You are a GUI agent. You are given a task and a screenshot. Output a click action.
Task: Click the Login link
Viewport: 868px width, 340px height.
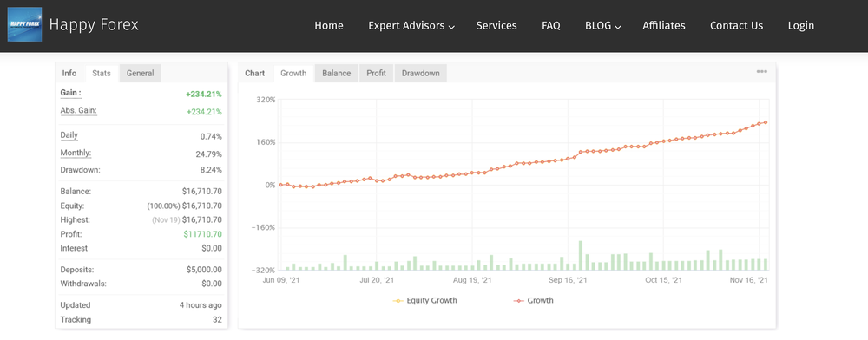point(800,25)
